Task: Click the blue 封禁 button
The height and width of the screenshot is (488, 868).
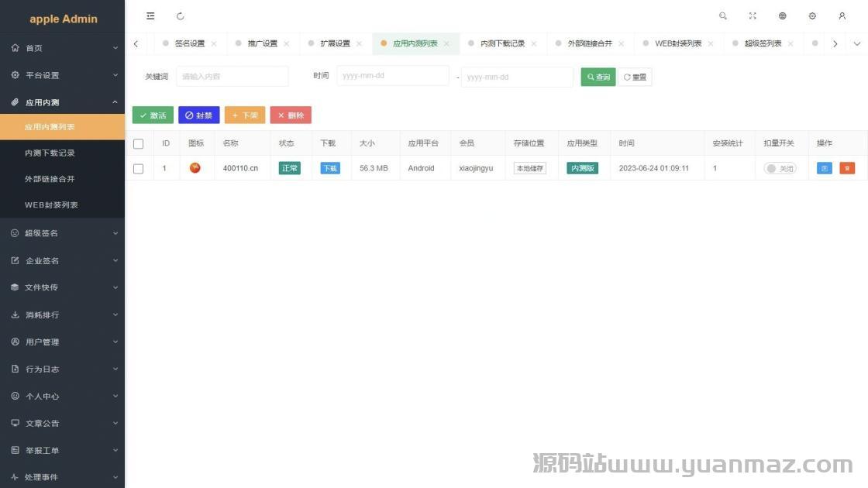Action: click(x=198, y=115)
